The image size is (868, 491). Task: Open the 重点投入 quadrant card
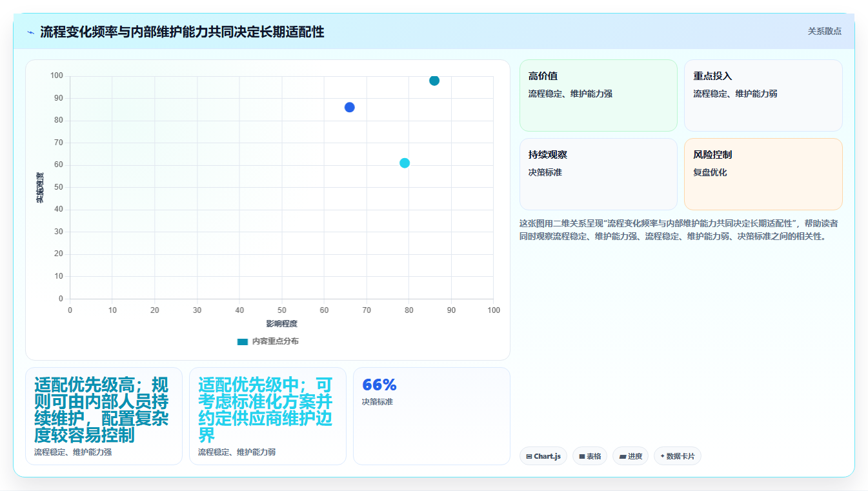pyautogui.click(x=763, y=95)
